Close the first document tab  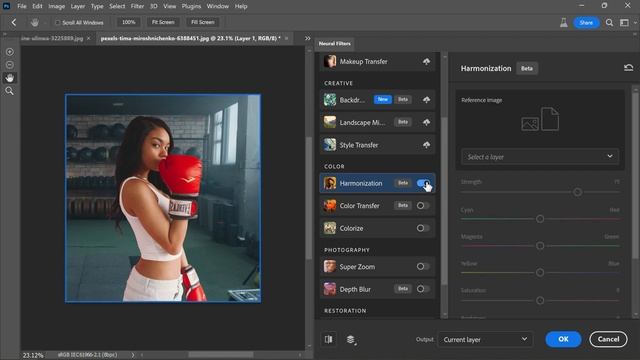[x=89, y=38]
